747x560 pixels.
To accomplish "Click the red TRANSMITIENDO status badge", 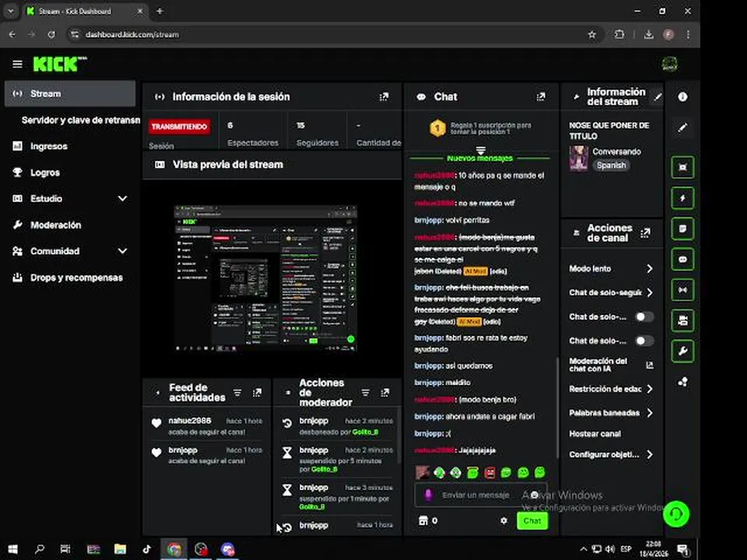I will (179, 127).
